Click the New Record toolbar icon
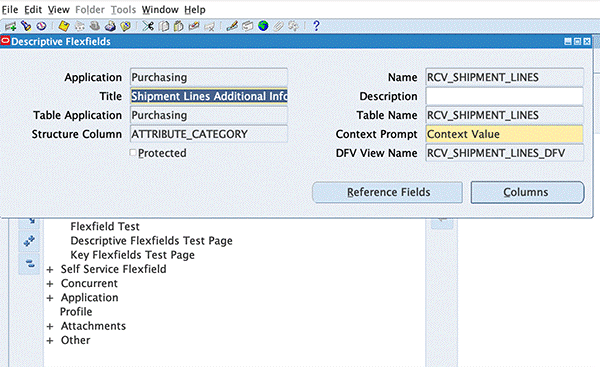This screenshot has width=600, height=367. (10, 26)
